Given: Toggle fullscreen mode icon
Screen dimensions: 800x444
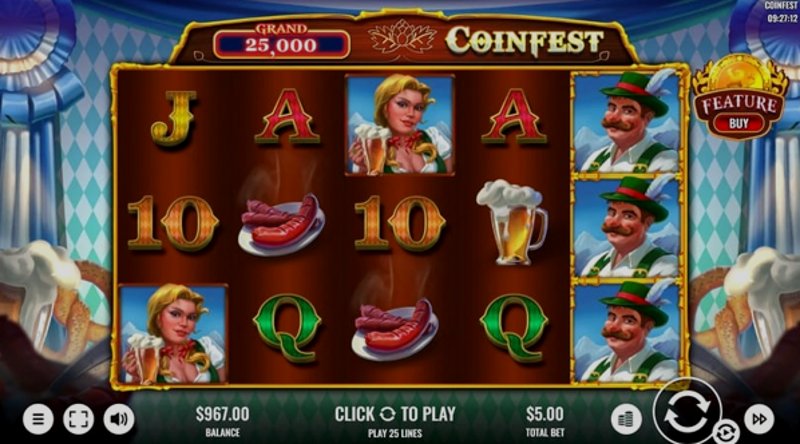Looking at the screenshot, I should click(79, 419).
